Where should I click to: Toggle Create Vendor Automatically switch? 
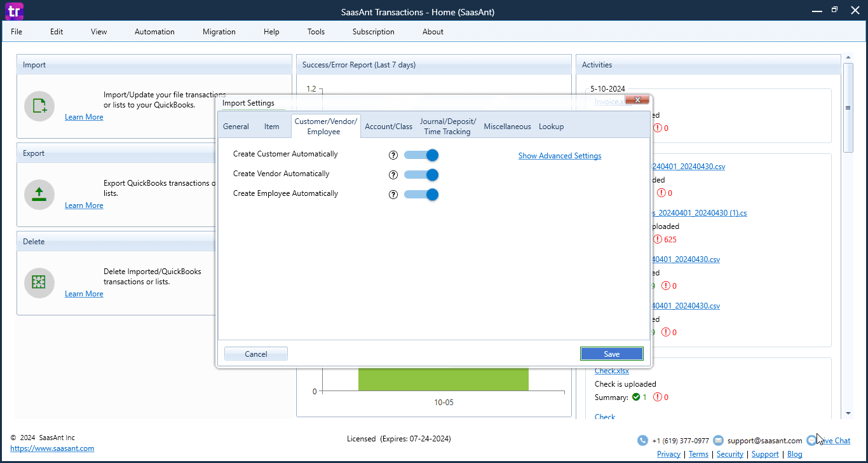click(421, 175)
